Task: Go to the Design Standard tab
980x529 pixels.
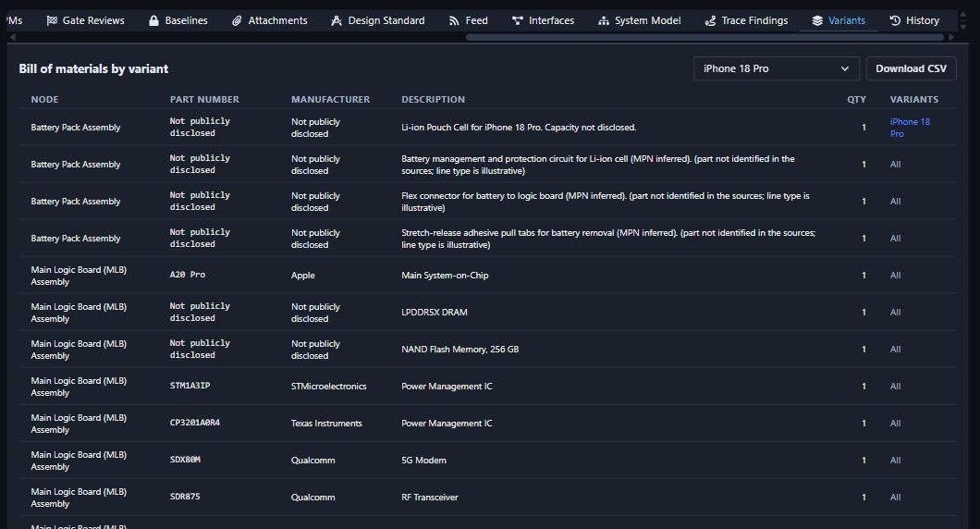Action: (x=377, y=20)
